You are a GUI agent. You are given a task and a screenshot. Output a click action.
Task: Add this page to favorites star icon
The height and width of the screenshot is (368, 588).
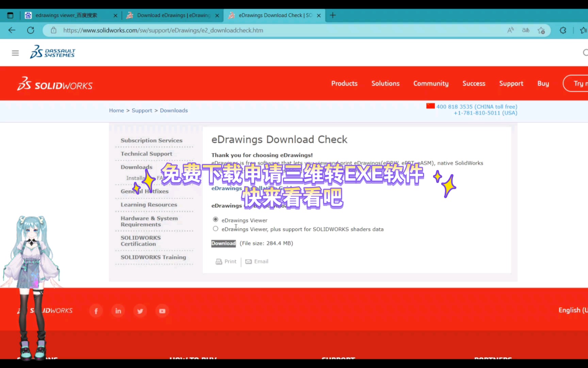541,30
